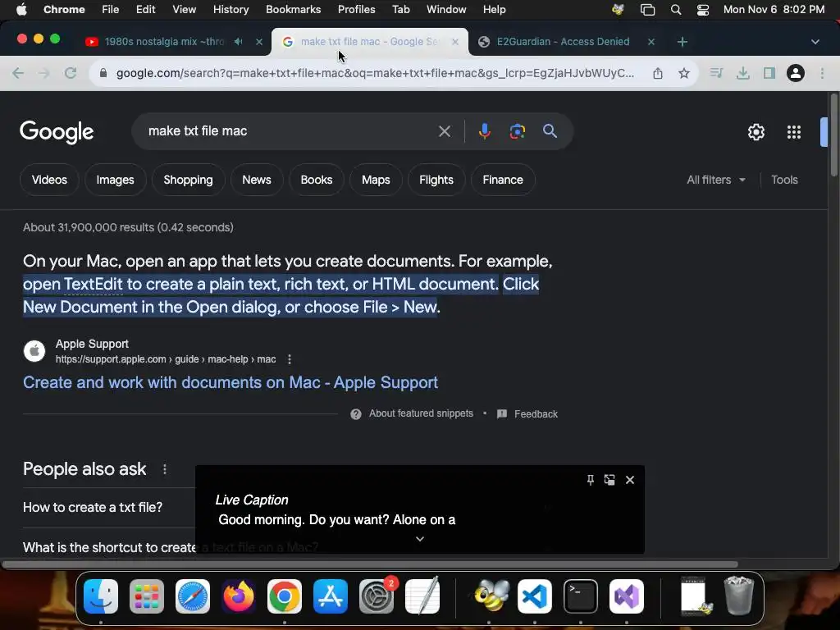Search by image with Google Lens

click(x=517, y=131)
